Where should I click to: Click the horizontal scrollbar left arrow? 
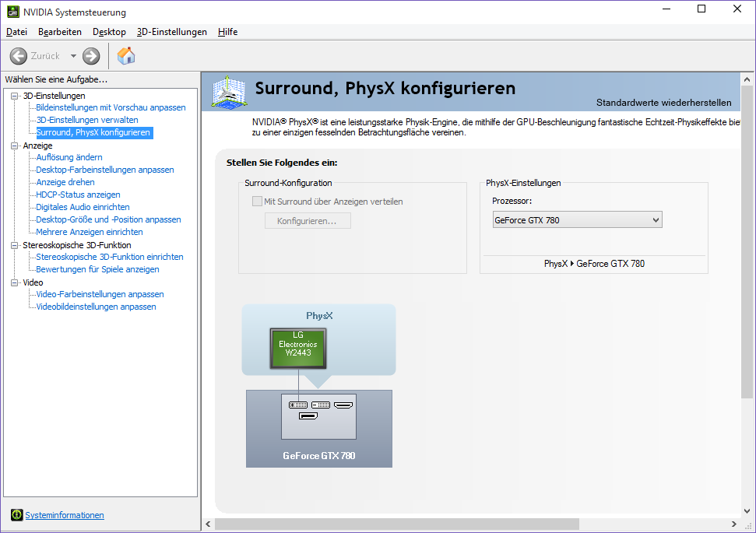click(209, 524)
